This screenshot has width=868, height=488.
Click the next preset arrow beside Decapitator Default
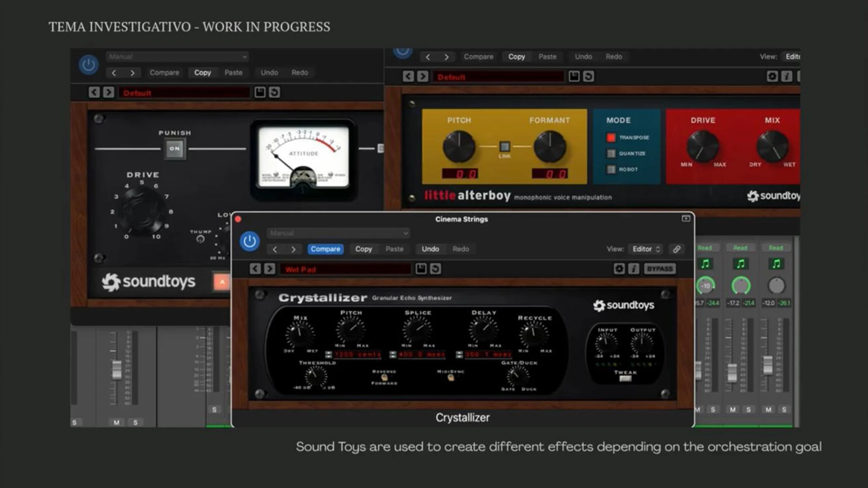pyautogui.click(x=108, y=92)
